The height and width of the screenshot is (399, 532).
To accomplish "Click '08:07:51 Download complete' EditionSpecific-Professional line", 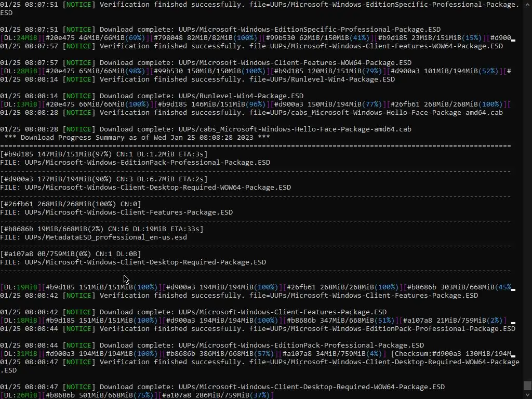I will click(220, 30).
